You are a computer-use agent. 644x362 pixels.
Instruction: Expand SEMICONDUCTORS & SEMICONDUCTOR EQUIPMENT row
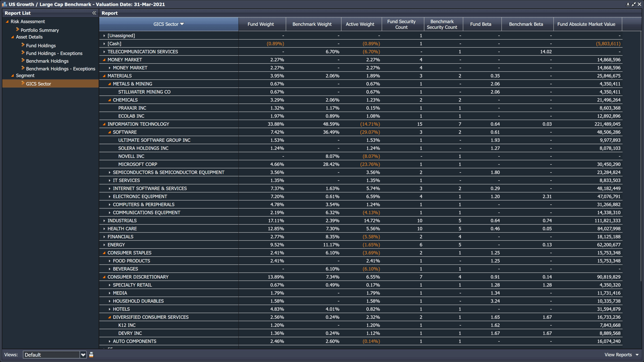pos(109,172)
